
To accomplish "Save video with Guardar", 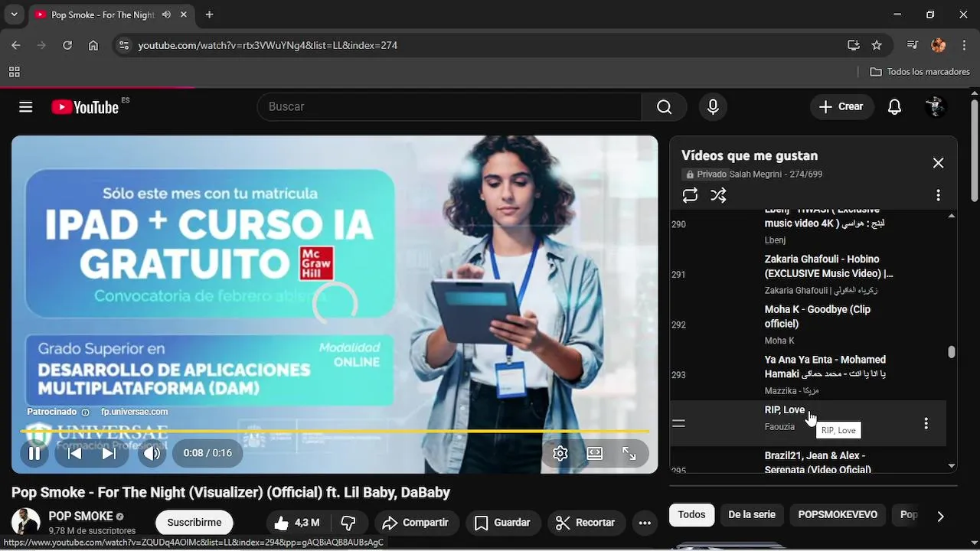I will click(502, 523).
